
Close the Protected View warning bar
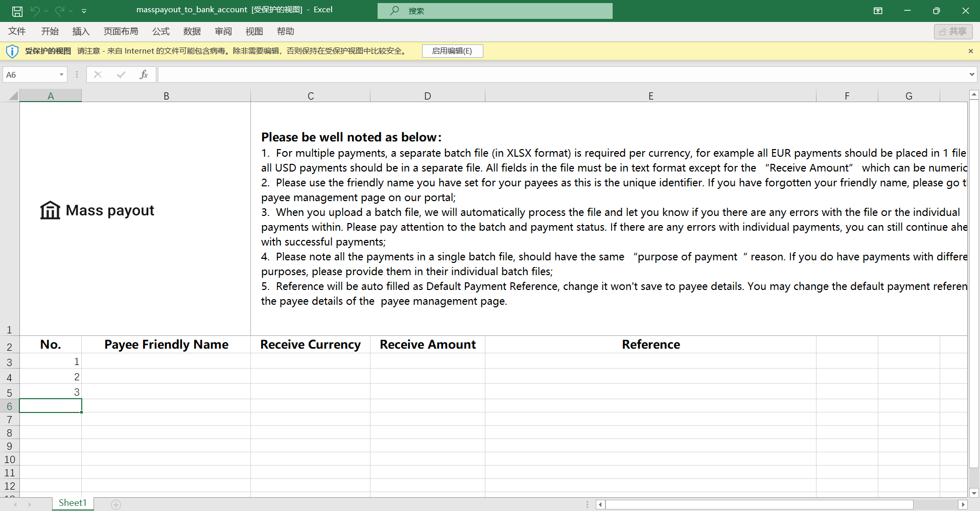[970, 51]
